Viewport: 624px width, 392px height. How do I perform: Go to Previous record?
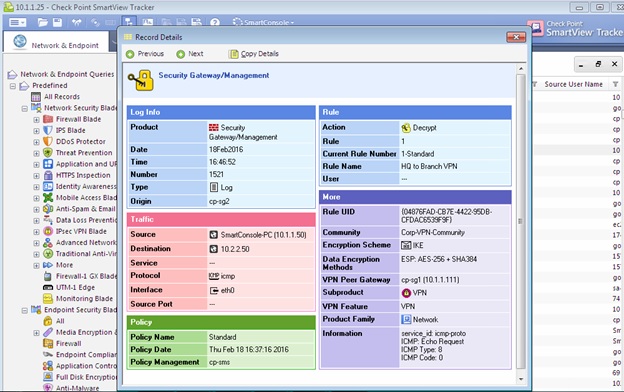click(x=145, y=54)
